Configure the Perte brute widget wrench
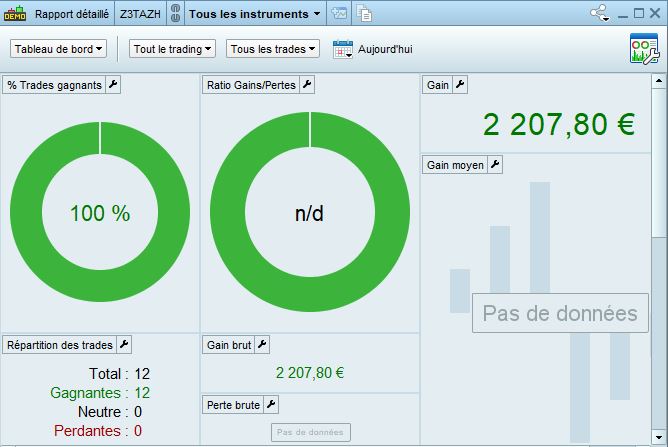Image resolution: width=668 pixels, height=447 pixels. pos(271,404)
